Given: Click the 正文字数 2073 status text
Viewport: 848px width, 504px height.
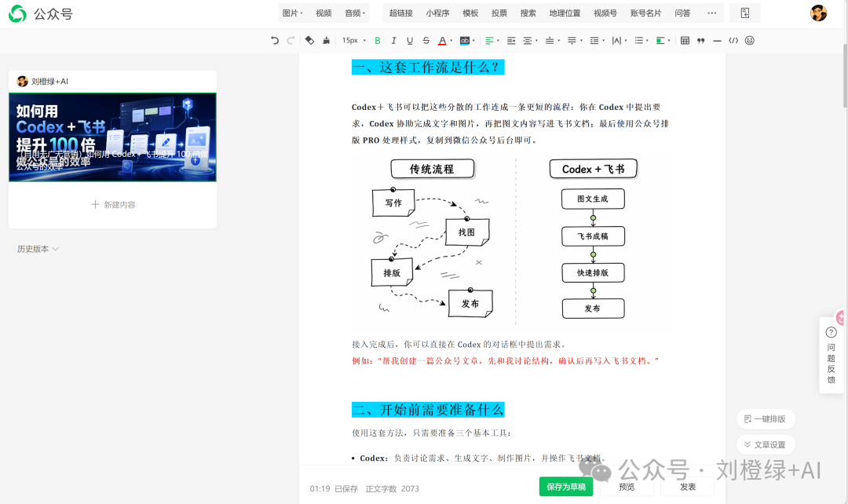Looking at the screenshot, I should click(392, 488).
